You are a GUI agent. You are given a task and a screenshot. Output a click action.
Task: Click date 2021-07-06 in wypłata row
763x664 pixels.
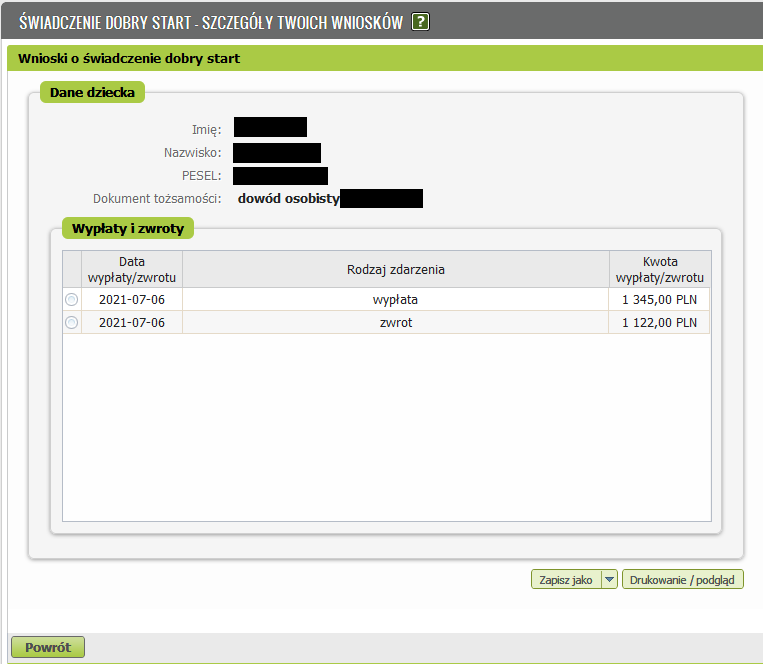tap(132, 300)
